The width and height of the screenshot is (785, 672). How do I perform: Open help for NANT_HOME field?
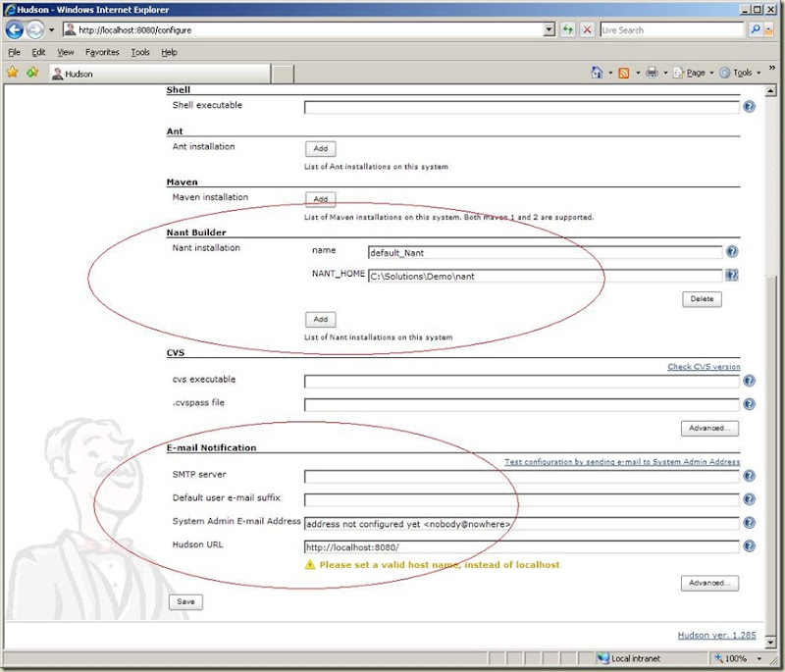pos(732,275)
